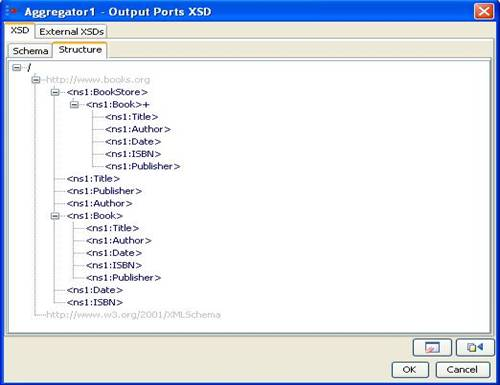This screenshot has width=500, height=385.
Task: Select <ns1:Title> under standalone Book node
Action: (x=112, y=228)
